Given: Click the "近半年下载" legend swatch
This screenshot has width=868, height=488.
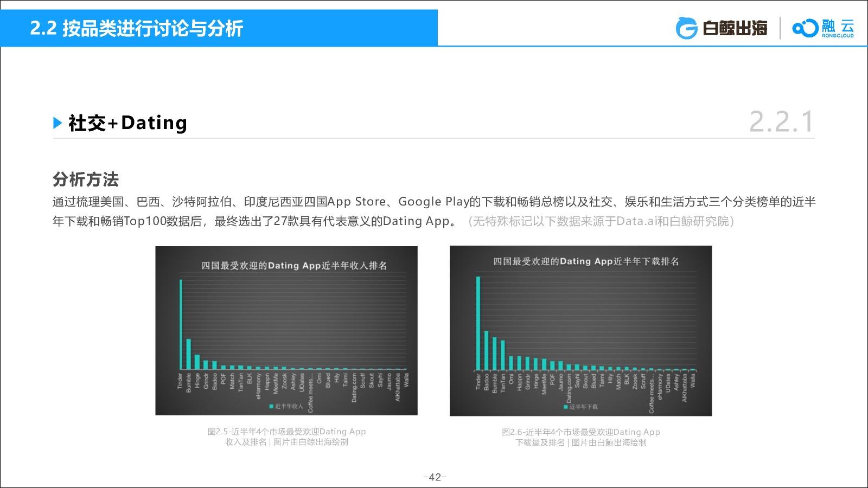Looking at the screenshot, I should (x=565, y=407).
